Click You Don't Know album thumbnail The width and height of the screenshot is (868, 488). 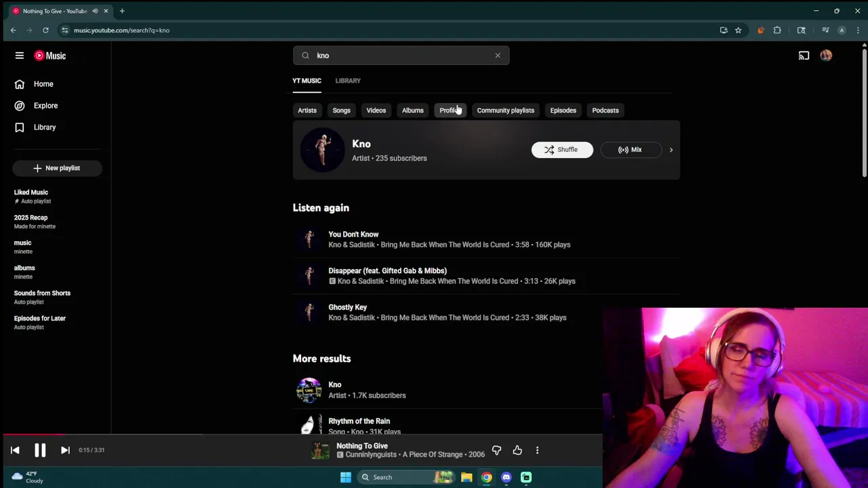[309, 239]
